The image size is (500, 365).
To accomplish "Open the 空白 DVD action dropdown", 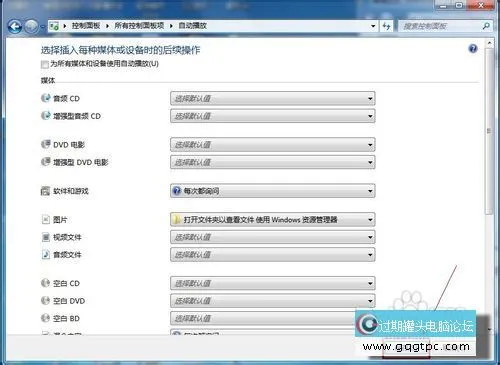I will [x=273, y=301].
